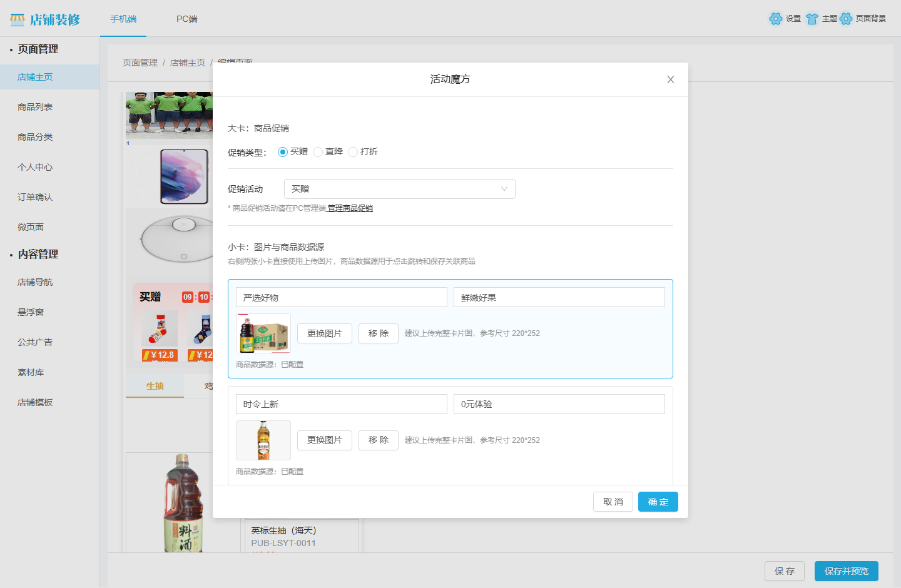
Task: Select the 打折 promotion type radio
Action: tap(353, 152)
